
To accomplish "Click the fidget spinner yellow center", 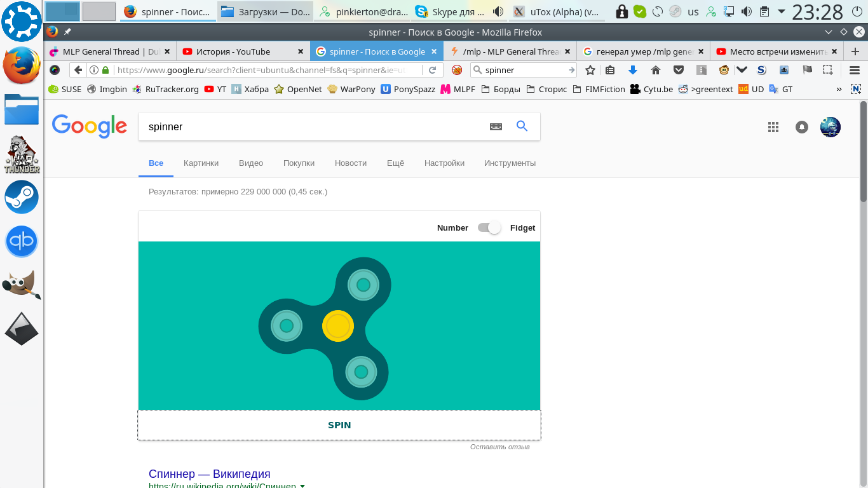I will point(337,325).
